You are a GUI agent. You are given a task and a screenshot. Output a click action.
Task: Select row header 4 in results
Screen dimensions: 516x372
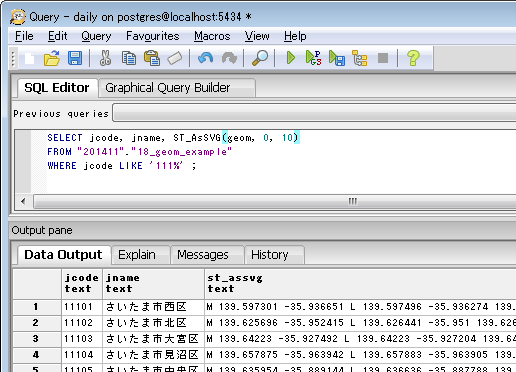point(36,355)
